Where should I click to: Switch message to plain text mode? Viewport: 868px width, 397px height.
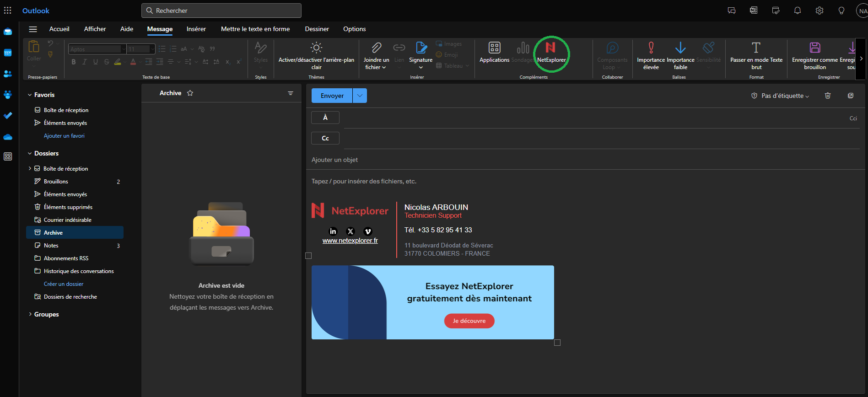coord(756,56)
